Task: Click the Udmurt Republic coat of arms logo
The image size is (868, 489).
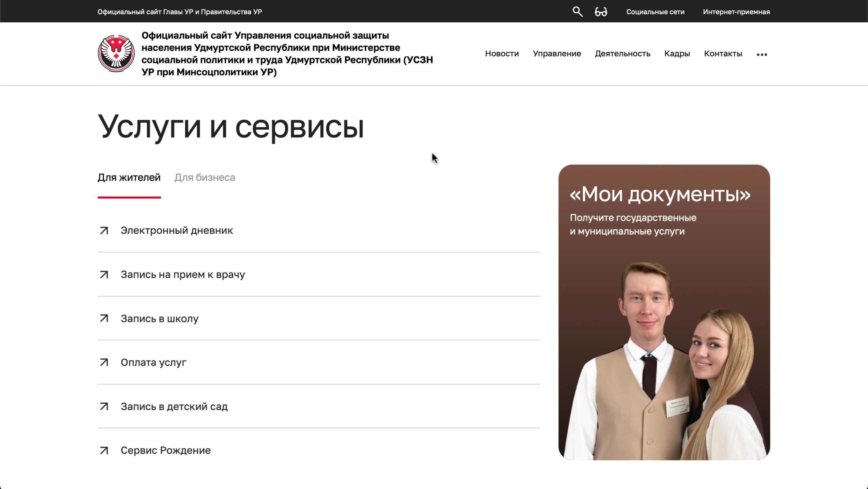Action: coord(116,53)
